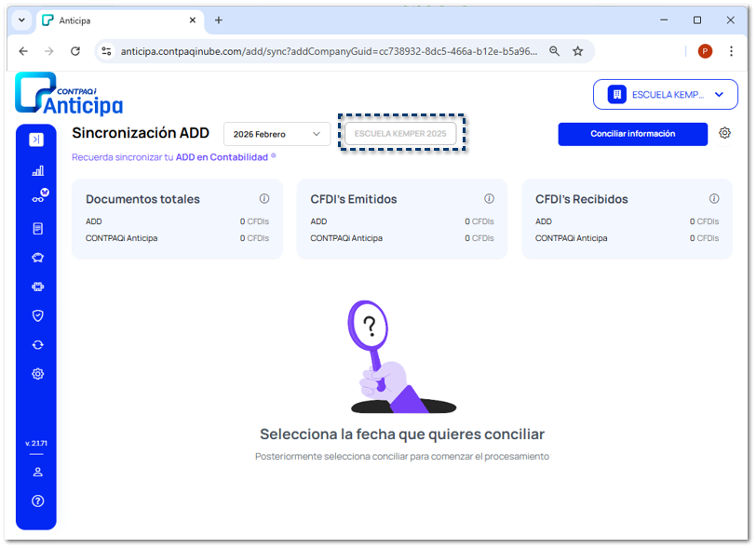Screen dimensions: 756x548
Task: Click info dot next to ADD en Contabilidad
Action: [x=274, y=155]
